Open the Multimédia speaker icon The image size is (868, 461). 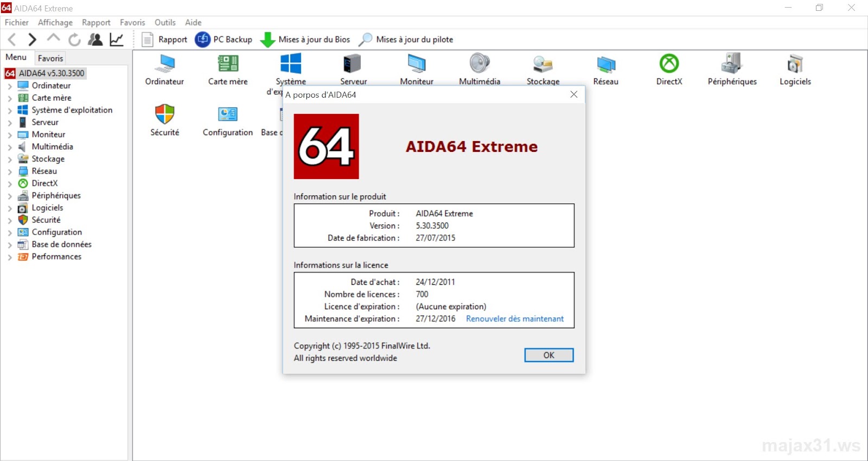pyautogui.click(x=480, y=69)
